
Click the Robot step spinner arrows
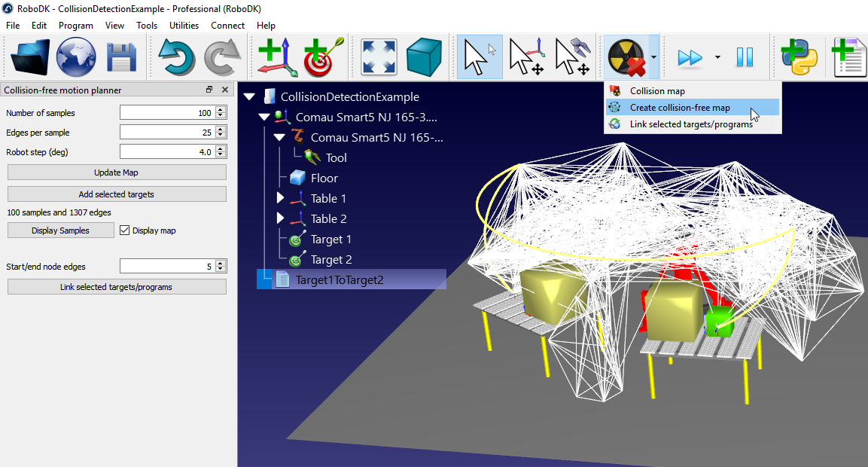pos(221,152)
